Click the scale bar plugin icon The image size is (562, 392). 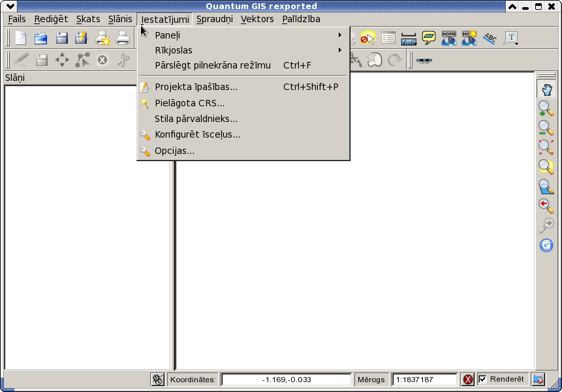click(x=424, y=61)
